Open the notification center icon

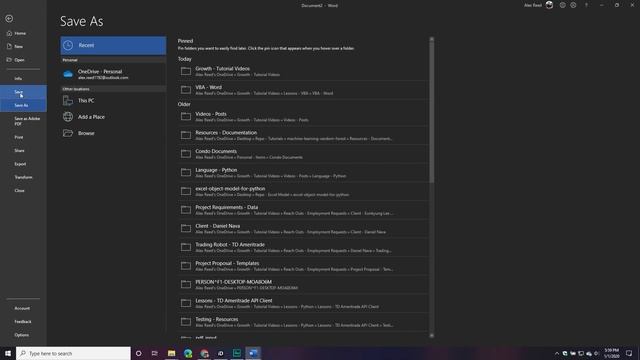click(629, 353)
